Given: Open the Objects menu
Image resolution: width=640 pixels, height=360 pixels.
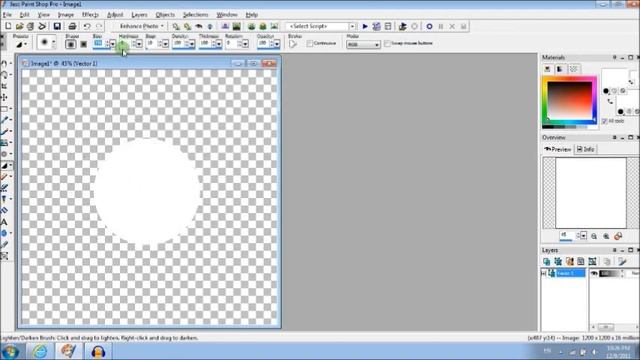Looking at the screenshot, I should pos(165,15).
